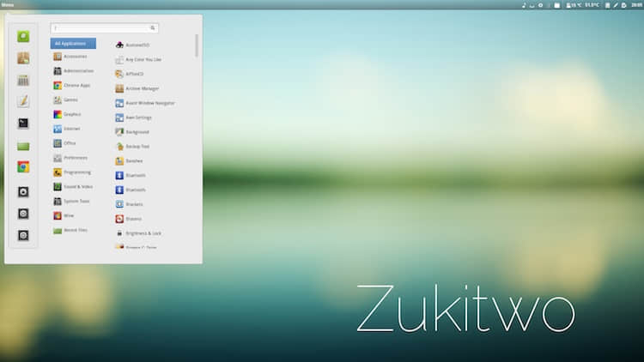
Task: Select the All Applications category
Action: (x=73, y=44)
